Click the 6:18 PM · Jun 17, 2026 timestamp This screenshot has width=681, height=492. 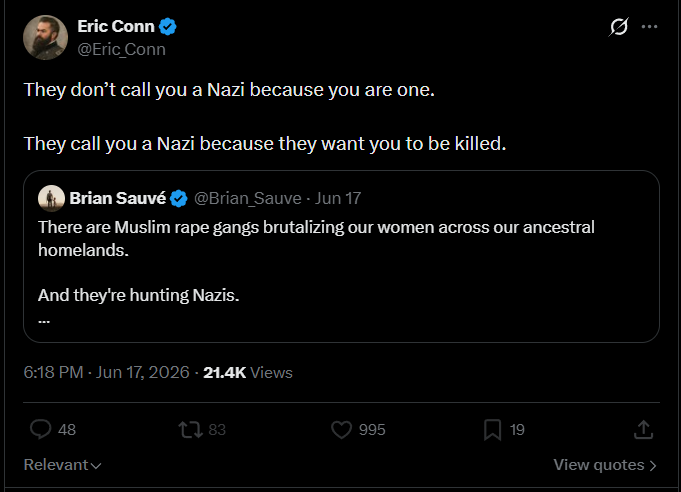tap(106, 373)
